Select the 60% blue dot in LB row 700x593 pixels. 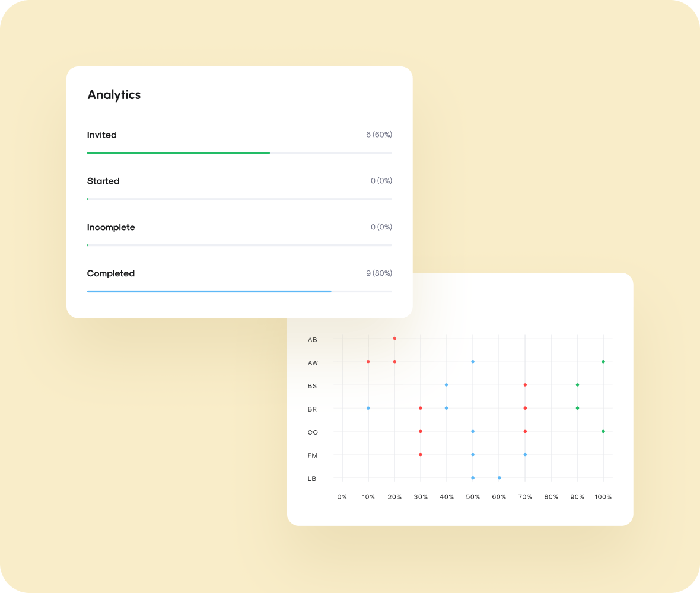point(499,477)
